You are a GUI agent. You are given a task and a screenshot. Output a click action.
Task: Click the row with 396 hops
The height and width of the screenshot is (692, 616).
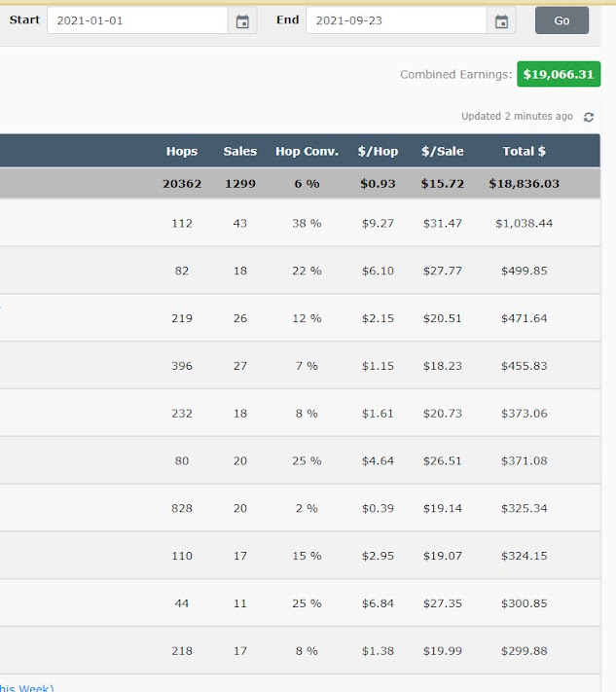point(300,365)
